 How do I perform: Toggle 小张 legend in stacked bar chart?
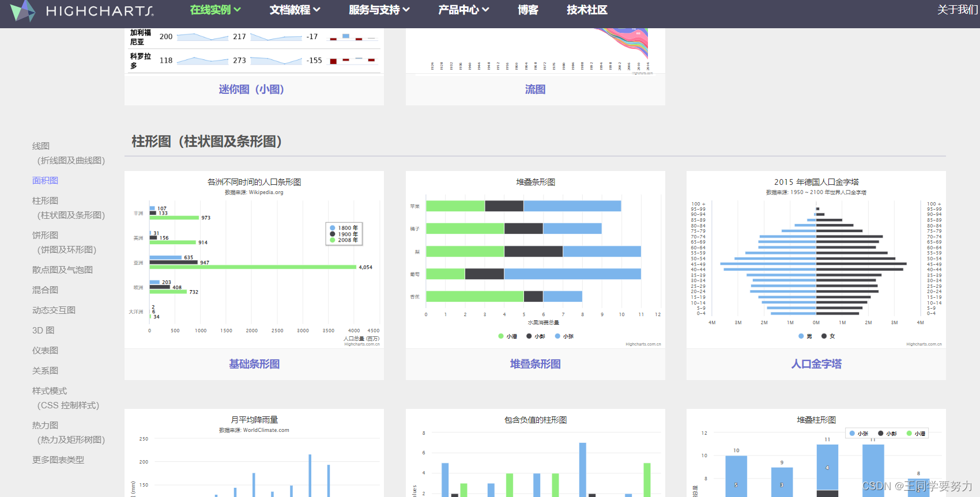pos(564,336)
